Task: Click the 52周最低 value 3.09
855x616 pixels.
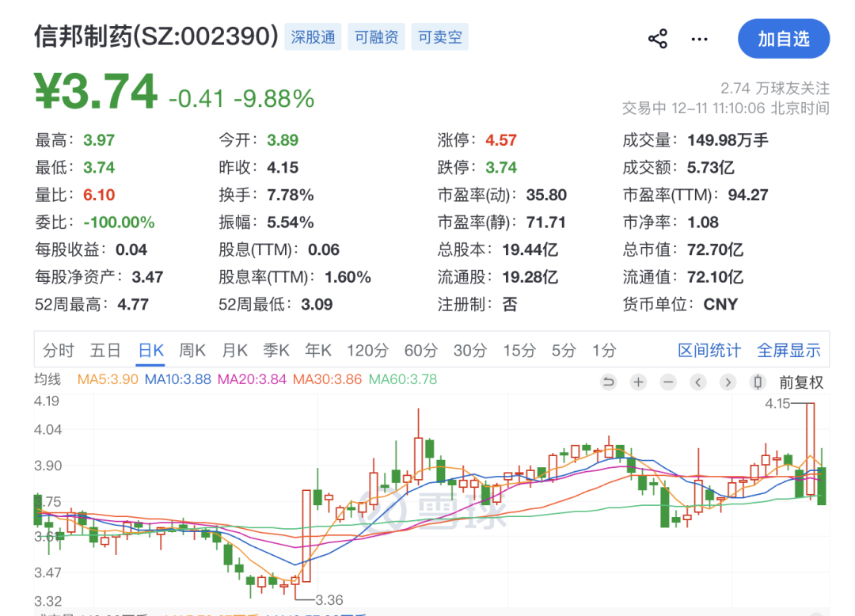Action: click(x=317, y=304)
